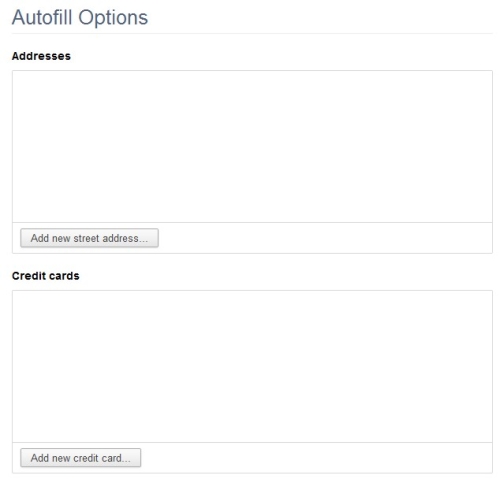500x479 pixels.
Task: Click the footer strip beside Add new credit card
Action: pyautogui.click(x=317, y=458)
